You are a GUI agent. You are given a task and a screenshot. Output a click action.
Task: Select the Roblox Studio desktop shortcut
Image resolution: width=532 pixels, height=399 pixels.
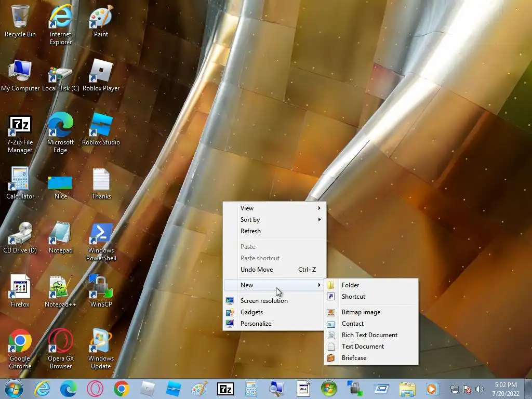101,129
